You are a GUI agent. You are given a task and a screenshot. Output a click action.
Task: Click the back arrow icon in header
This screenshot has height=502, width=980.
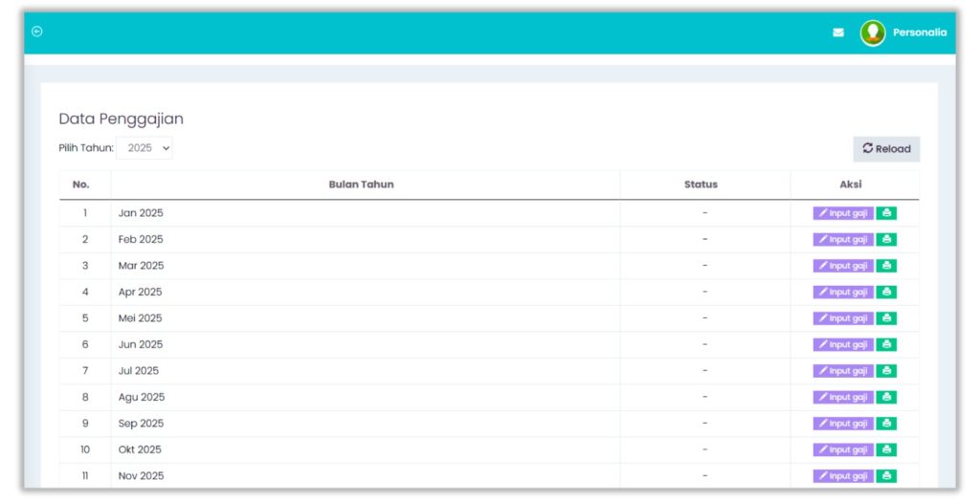tap(37, 32)
